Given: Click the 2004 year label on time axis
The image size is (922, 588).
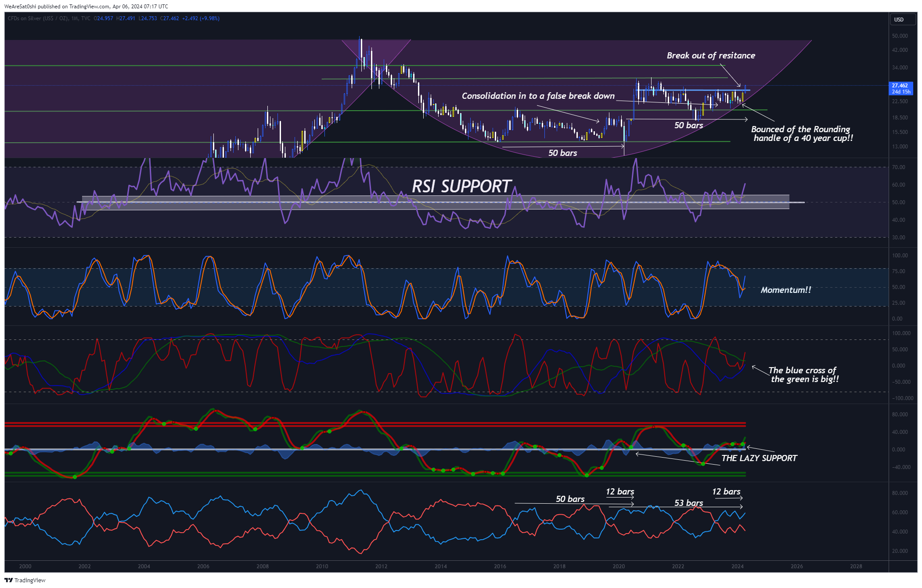Looking at the screenshot, I should pyautogui.click(x=144, y=566).
